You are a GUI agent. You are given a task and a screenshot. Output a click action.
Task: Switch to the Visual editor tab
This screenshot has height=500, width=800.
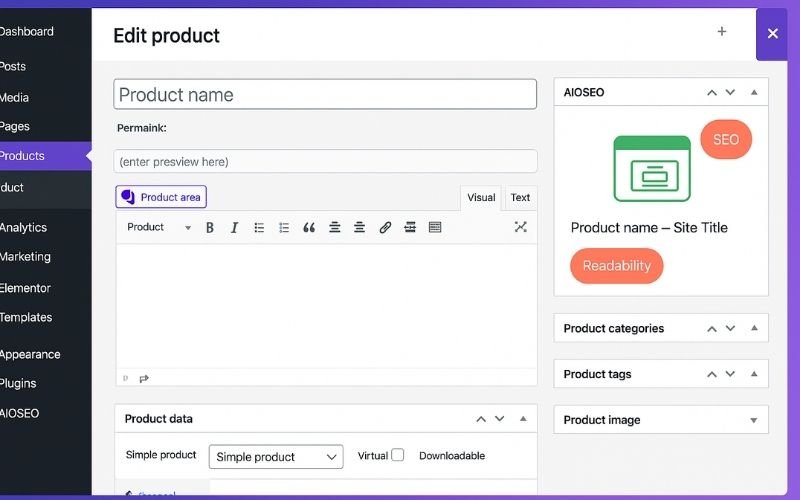[481, 197]
